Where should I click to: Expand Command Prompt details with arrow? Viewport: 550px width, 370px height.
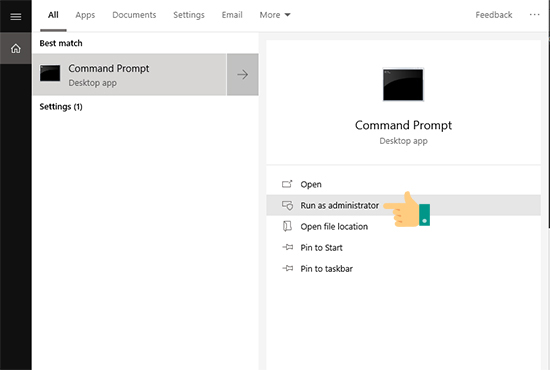[242, 74]
